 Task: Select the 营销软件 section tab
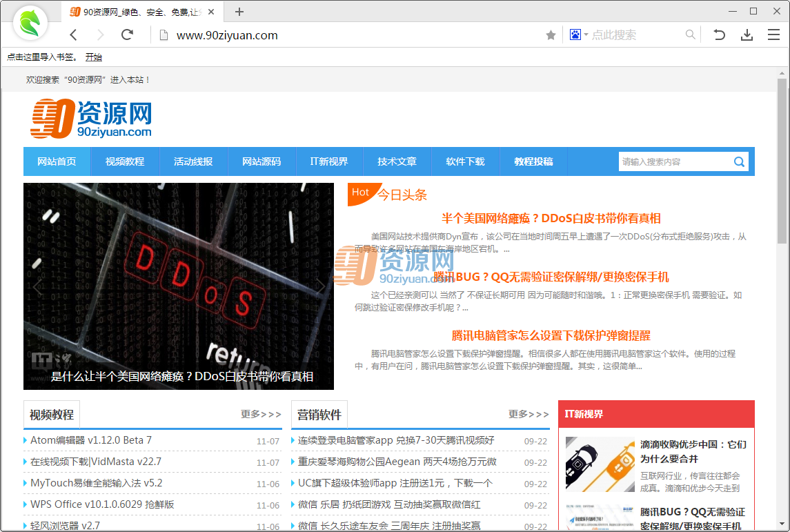click(x=319, y=415)
